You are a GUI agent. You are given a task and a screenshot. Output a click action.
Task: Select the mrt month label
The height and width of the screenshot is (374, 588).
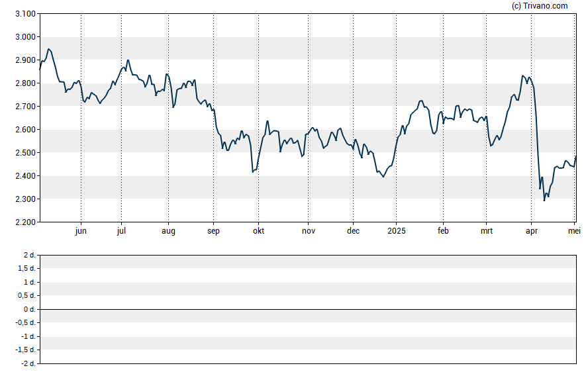coord(487,231)
